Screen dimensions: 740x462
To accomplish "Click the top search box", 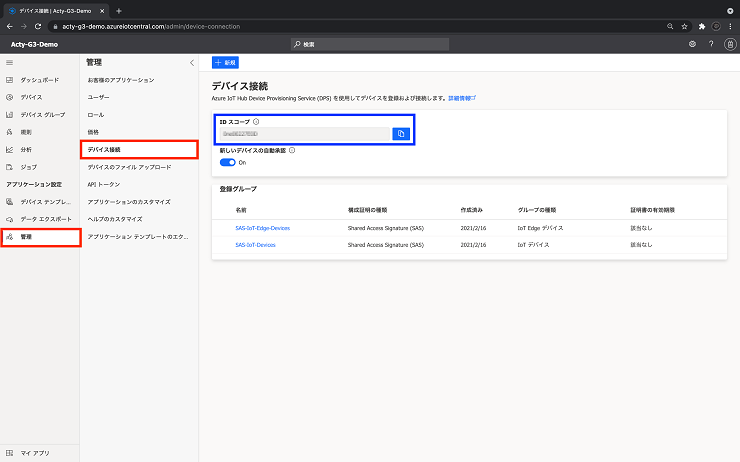I will [370, 44].
